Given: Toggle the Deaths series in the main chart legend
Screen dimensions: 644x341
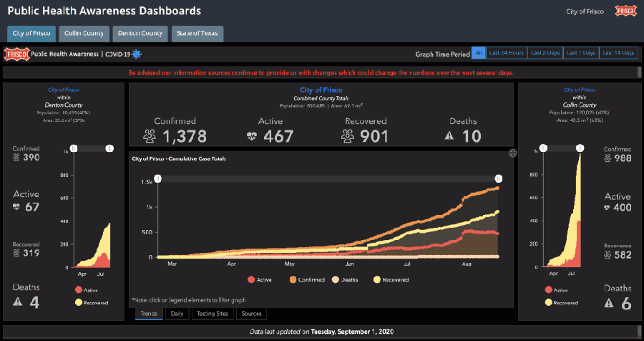Looking at the screenshot, I should click(x=345, y=279).
